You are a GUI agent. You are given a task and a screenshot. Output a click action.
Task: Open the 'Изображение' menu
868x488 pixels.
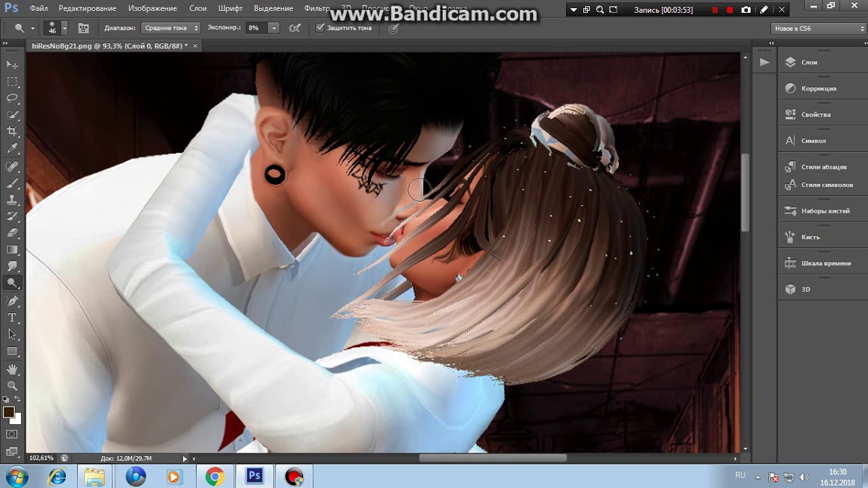153,8
